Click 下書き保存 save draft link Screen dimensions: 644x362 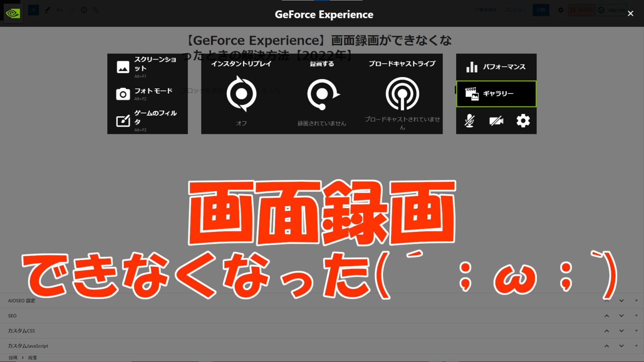pos(485,10)
